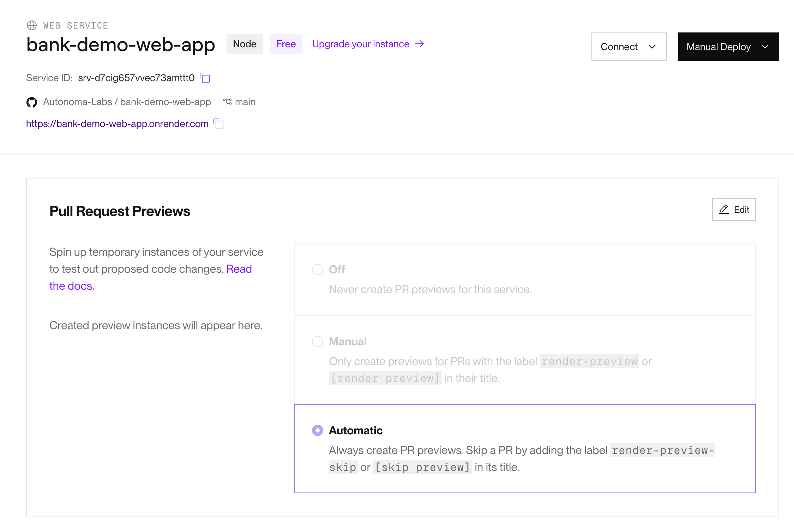This screenshot has height=532, width=794.
Task: Select the Automatic radio button
Action: pos(318,430)
